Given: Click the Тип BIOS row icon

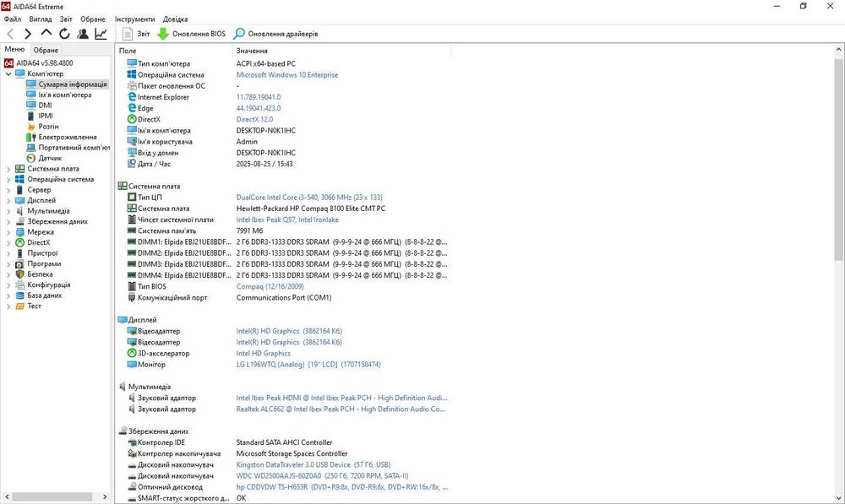Looking at the screenshot, I should click(x=132, y=286).
